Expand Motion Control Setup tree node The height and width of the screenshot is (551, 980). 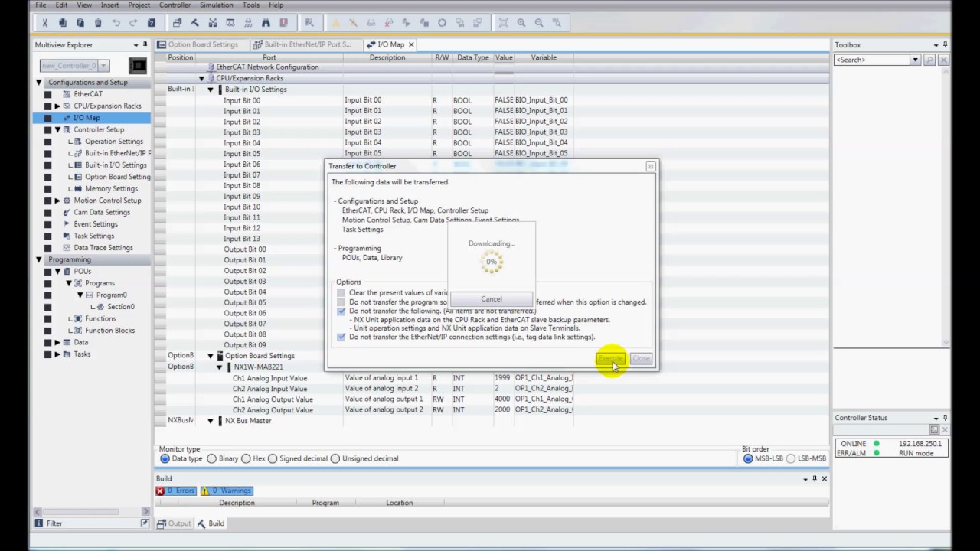pos(57,201)
